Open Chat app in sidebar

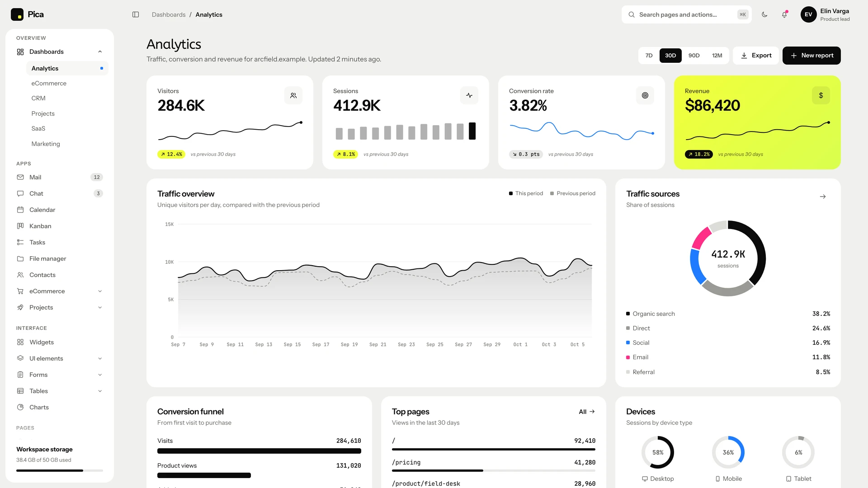click(60, 193)
